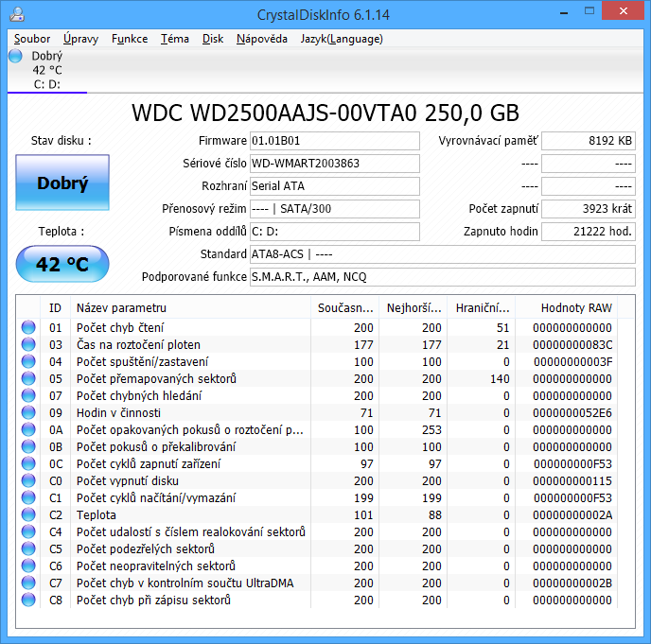Image resolution: width=651 pixels, height=644 pixels.
Task: Click the status orb for ID C8 row
Action: point(28,600)
